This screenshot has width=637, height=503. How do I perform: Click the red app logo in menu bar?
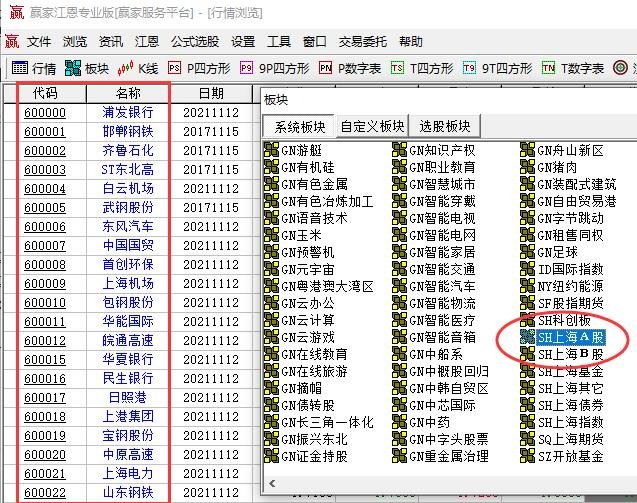12,41
